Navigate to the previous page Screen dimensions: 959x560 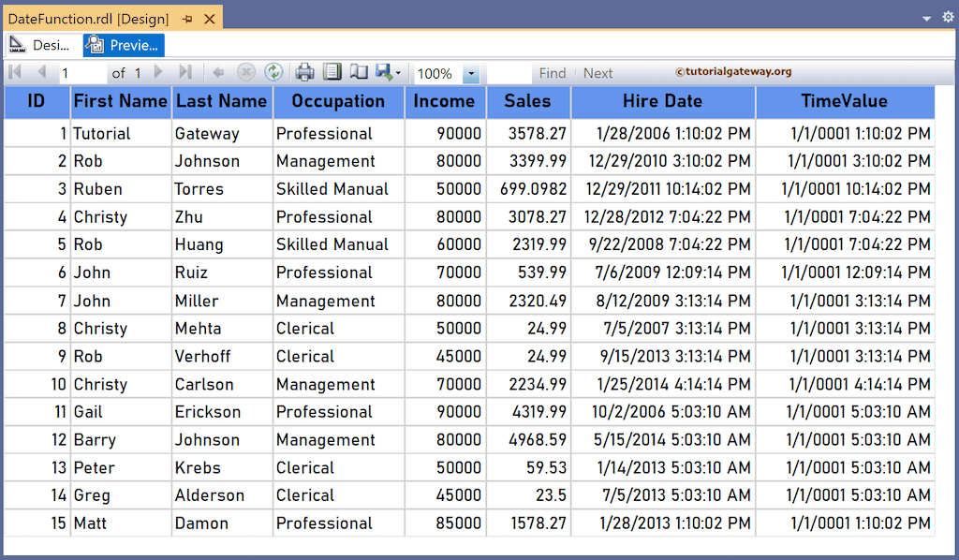click(41, 72)
